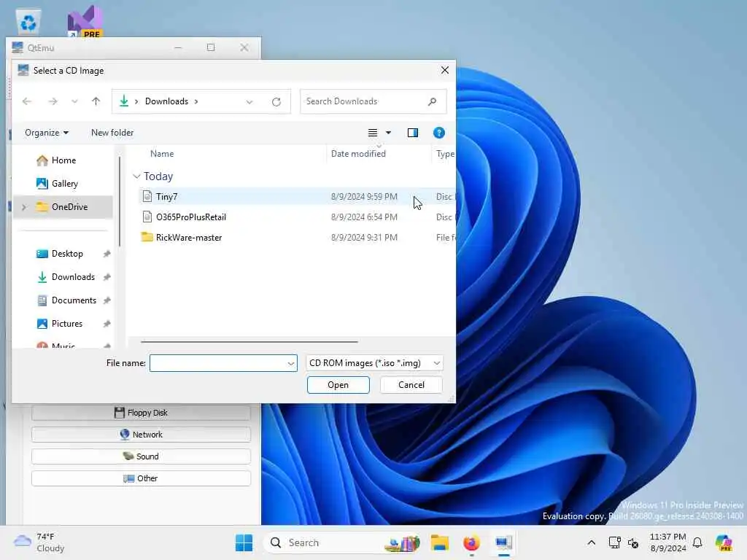Open Sound section in QtEmu
The image size is (747, 560).
tap(141, 456)
